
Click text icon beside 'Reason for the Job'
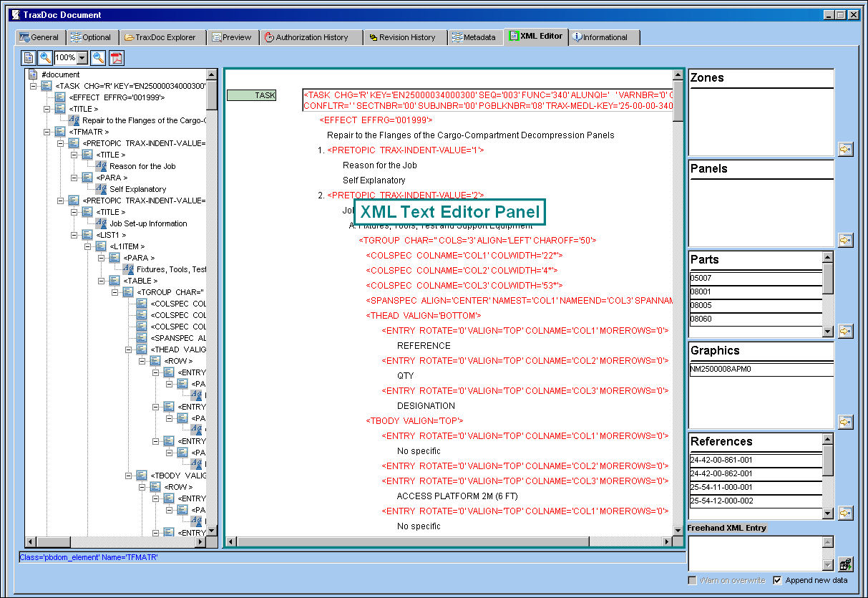pos(101,166)
